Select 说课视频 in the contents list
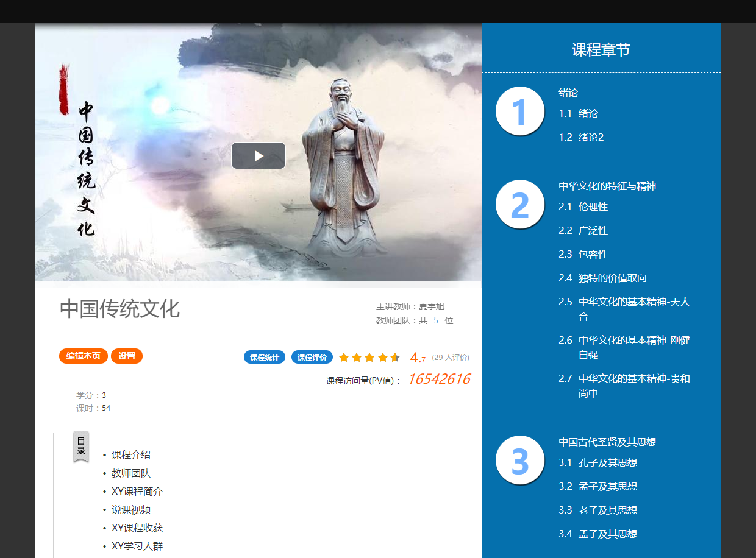The image size is (756, 558). click(130, 510)
